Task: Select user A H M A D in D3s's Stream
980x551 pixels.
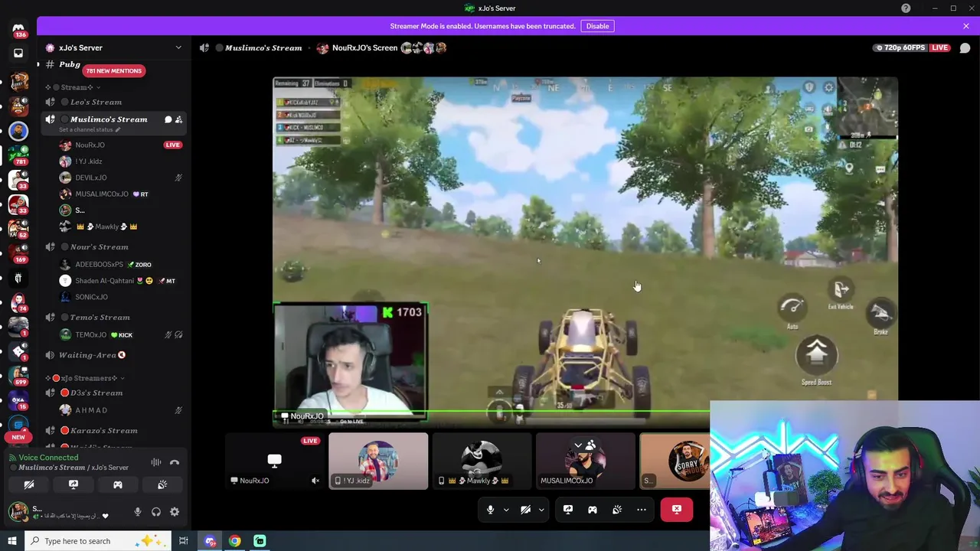Action: click(91, 410)
